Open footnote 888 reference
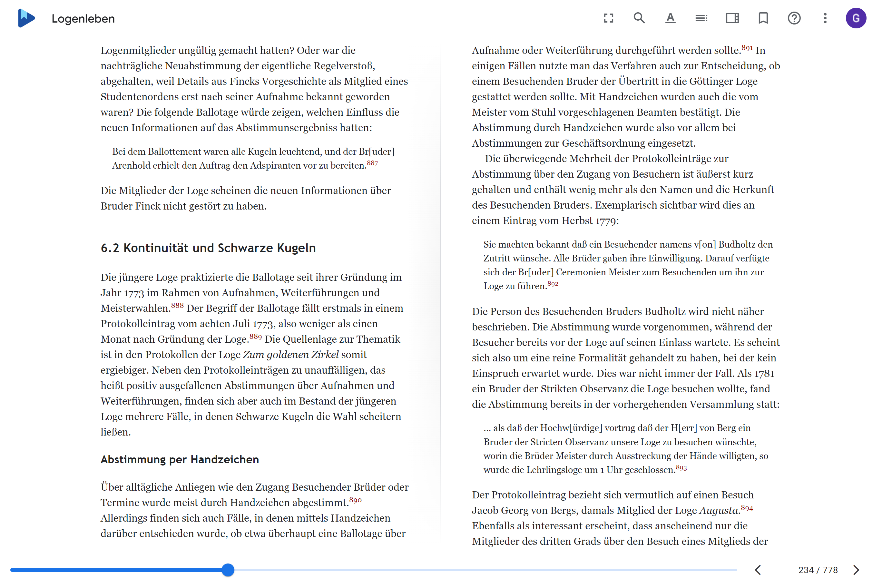The width and height of the screenshot is (882, 588). click(x=177, y=306)
